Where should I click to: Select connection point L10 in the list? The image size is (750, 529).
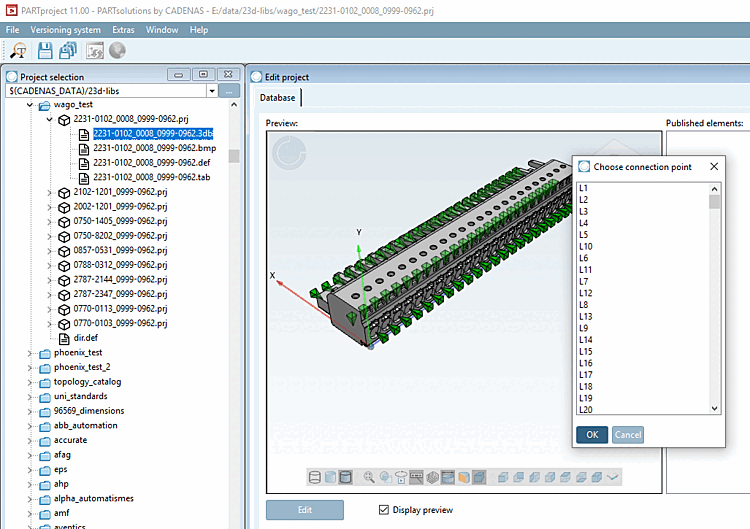tap(586, 246)
